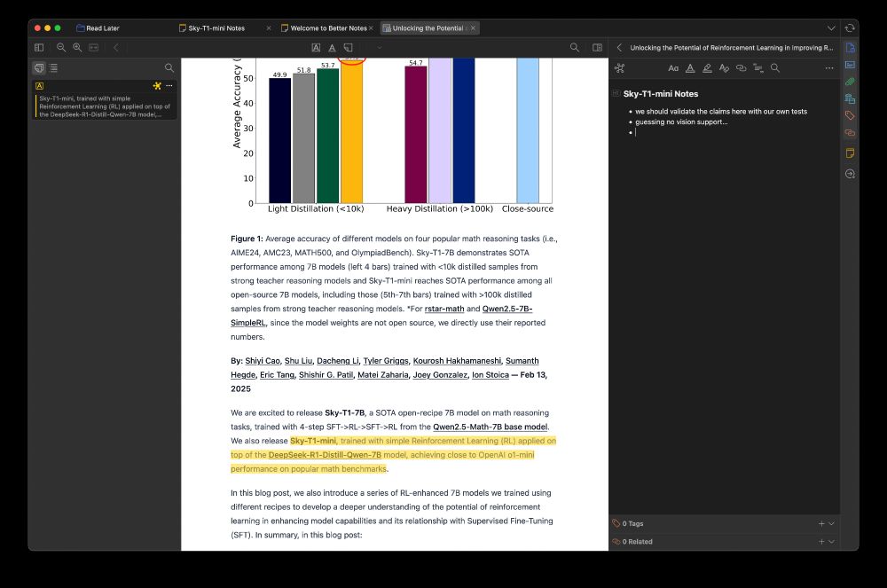Close the Unlocking the Potential tab
This screenshot has width=887, height=588.
click(x=474, y=28)
